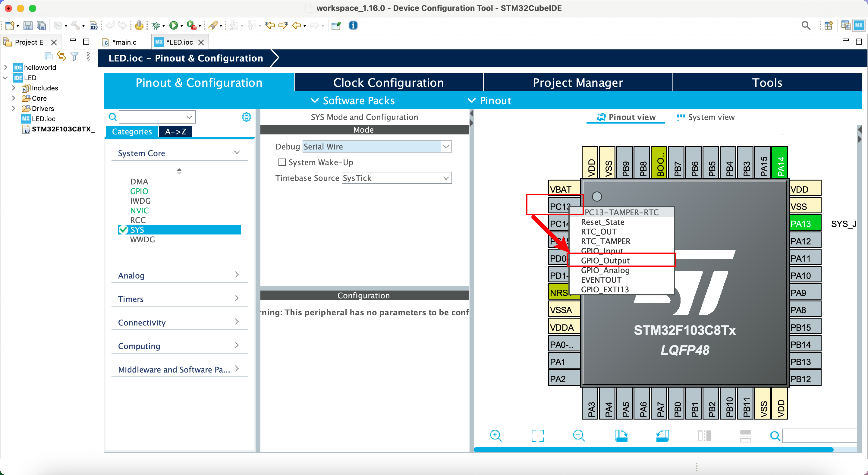Click the build hammer toolbar icon
This screenshot has width=868, height=475.
pyautogui.click(x=75, y=25)
